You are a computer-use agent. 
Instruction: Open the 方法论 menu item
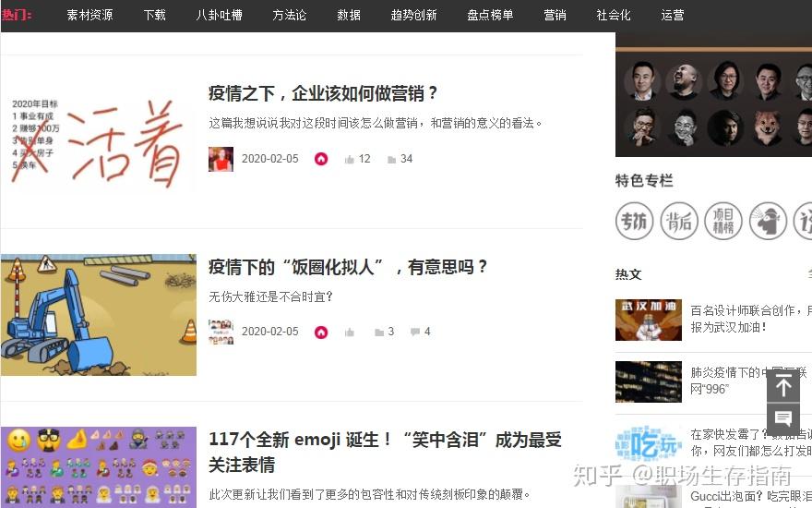(x=289, y=15)
